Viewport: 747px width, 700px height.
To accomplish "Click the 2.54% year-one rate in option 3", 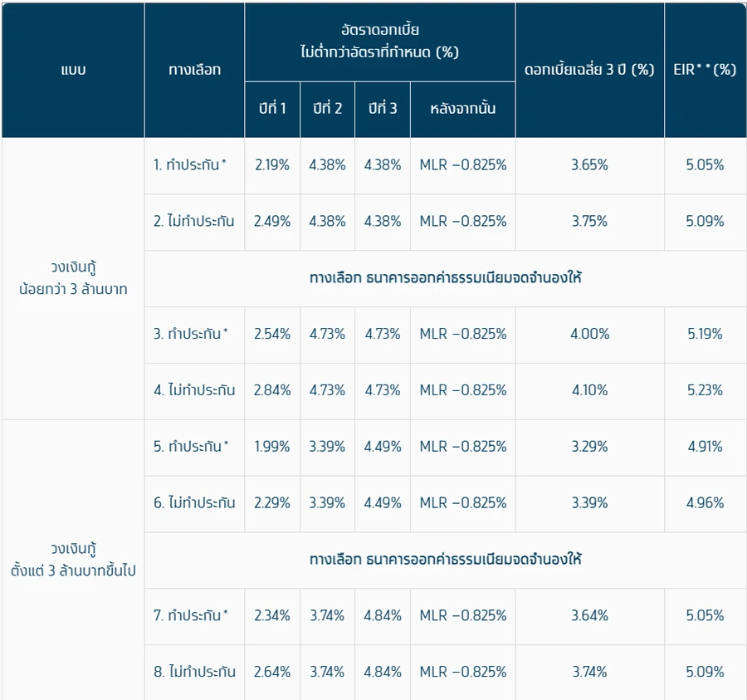I will coord(272,334).
